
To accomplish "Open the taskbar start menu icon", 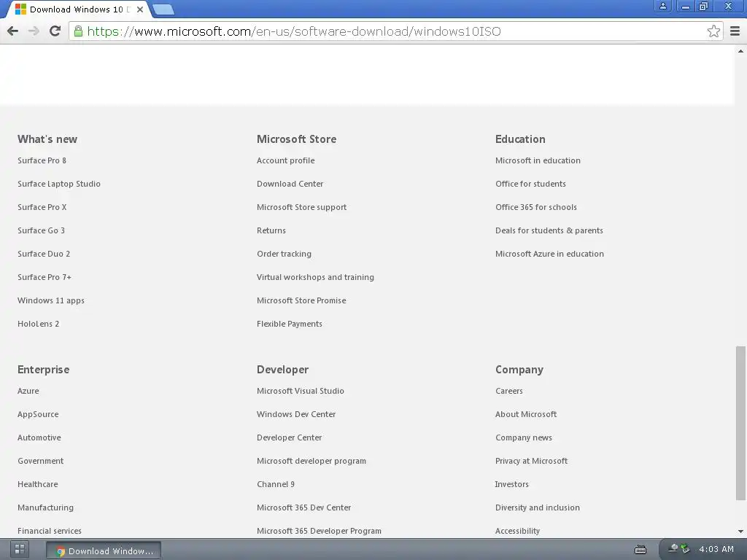I will coord(20,549).
